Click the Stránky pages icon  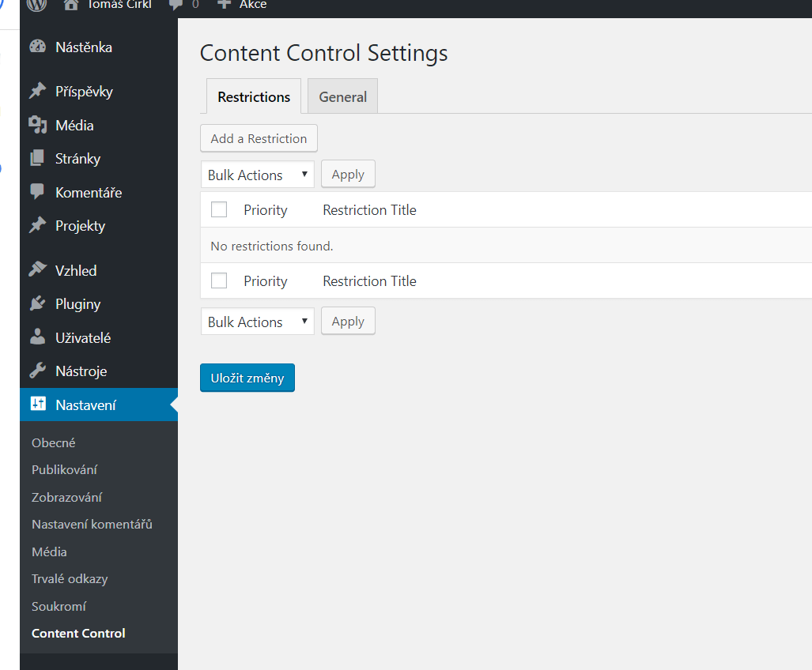tap(38, 158)
